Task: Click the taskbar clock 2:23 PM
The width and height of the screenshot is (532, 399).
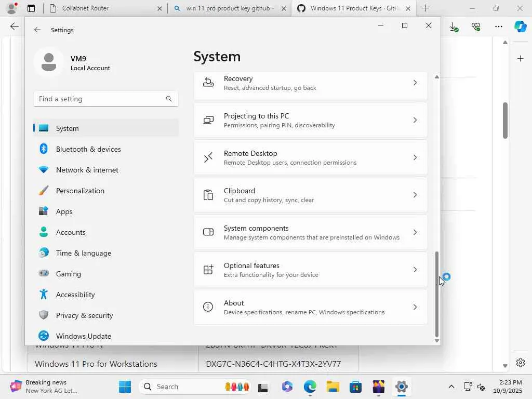Action: click(508, 387)
